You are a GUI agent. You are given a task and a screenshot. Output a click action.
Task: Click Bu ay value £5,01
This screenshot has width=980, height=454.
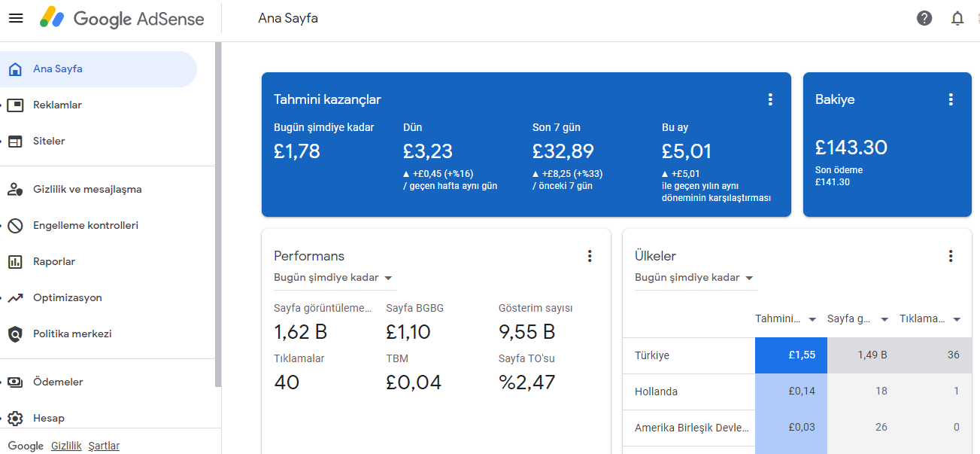coord(687,151)
